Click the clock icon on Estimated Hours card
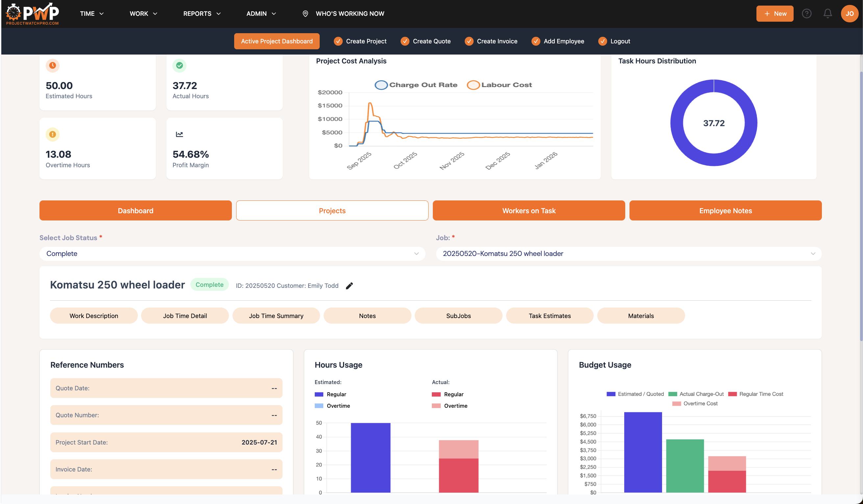Image resolution: width=863 pixels, height=504 pixels. point(52,65)
